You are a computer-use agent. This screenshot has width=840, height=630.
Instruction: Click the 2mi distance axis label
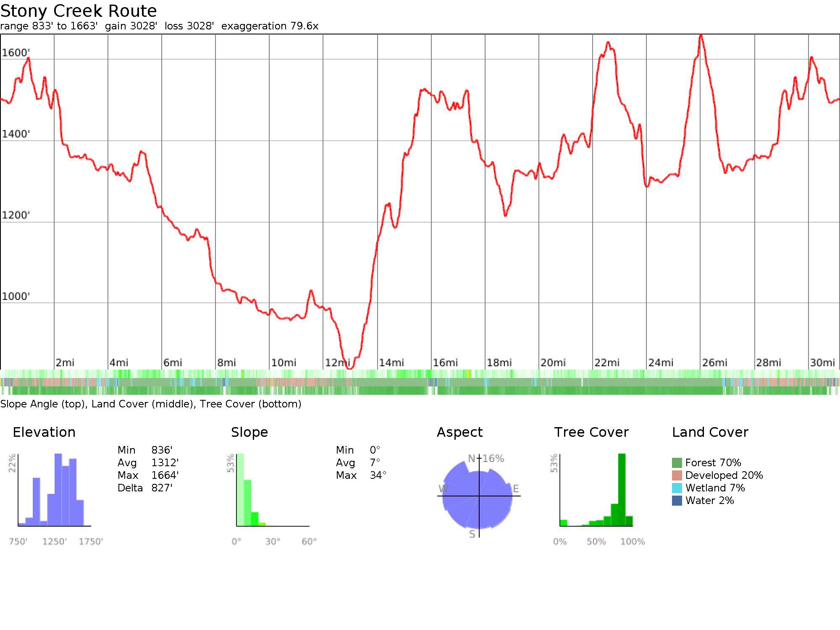coord(65,362)
